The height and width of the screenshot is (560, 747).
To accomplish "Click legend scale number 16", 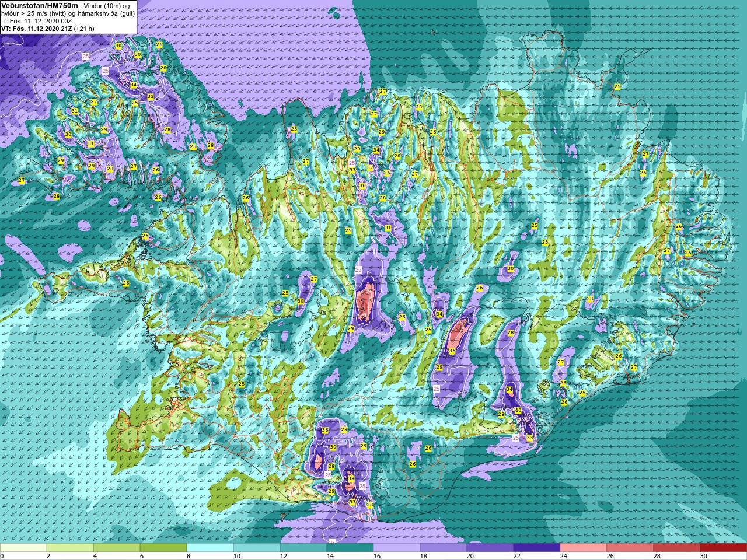I will coord(377,556).
